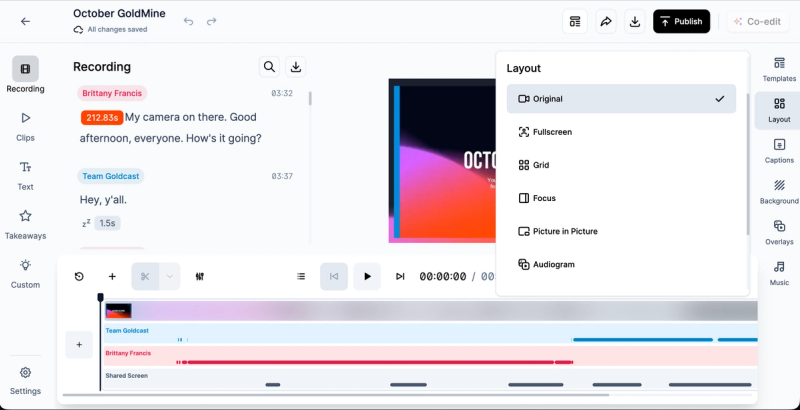The image size is (800, 410).
Task: Click the plus icon in timeline toolbar
Action: click(112, 276)
